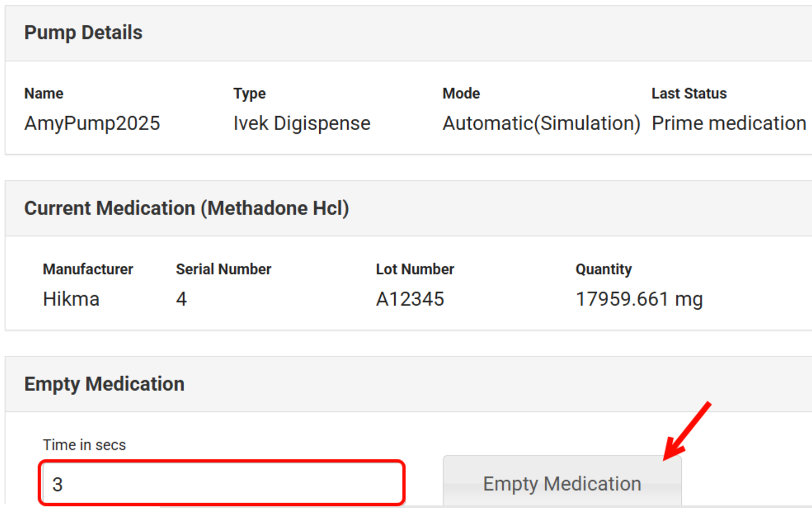Click the quantity value 17959.661 mg
812x508 pixels.
[639, 299]
